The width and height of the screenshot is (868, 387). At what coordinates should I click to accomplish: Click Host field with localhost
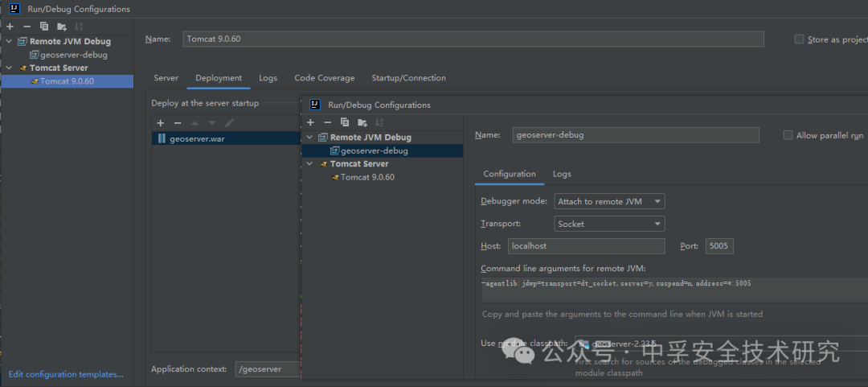pos(586,246)
